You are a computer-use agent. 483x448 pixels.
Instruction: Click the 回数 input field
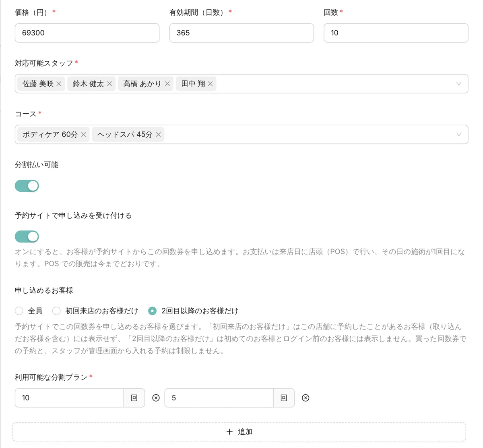point(396,33)
